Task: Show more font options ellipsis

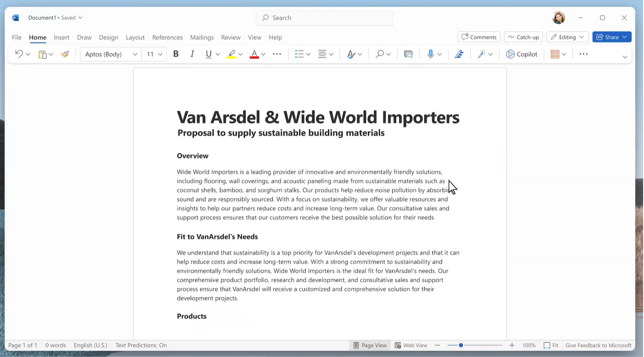Action: tap(277, 54)
